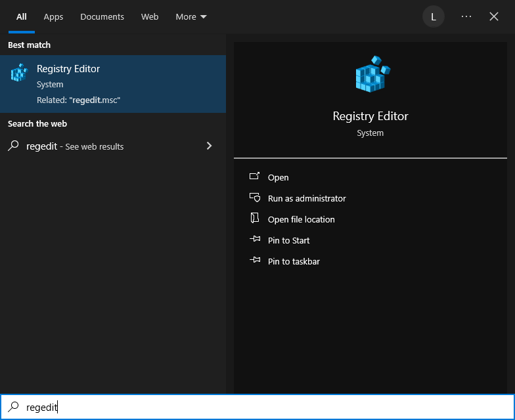Viewport: 515px width, 420px height.
Task: Click the magnifier icon beside web result
Action: [13, 146]
